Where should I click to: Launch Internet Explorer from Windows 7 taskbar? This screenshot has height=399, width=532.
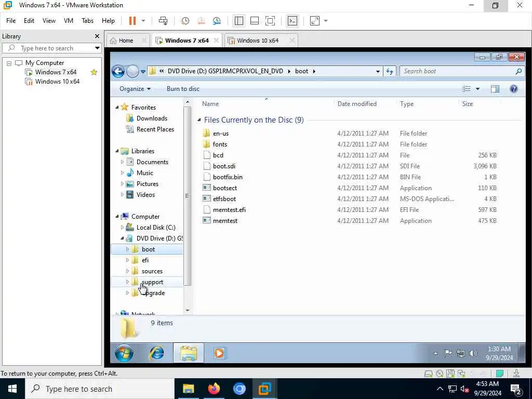[157, 353]
